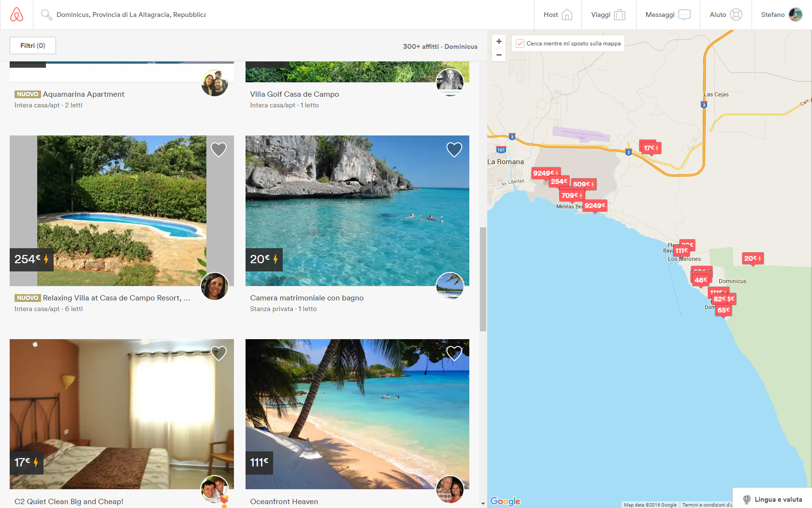View Aquamarina Apartment host avatar
The image size is (812, 508).
pos(215,82)
